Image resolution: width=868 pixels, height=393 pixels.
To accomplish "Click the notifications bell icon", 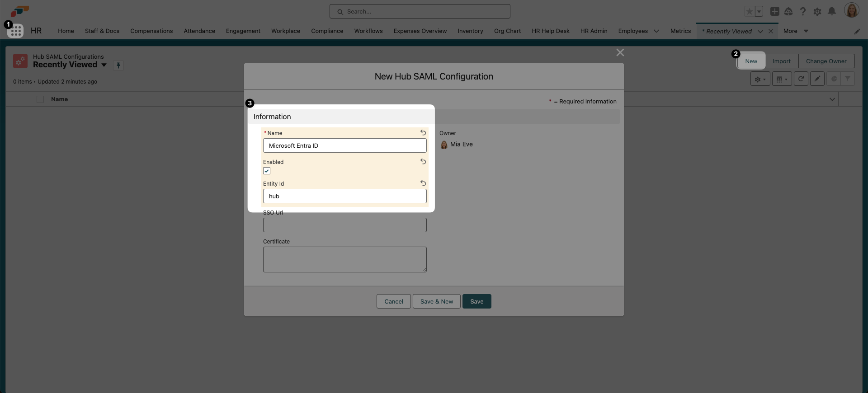I will coord(831,11).
